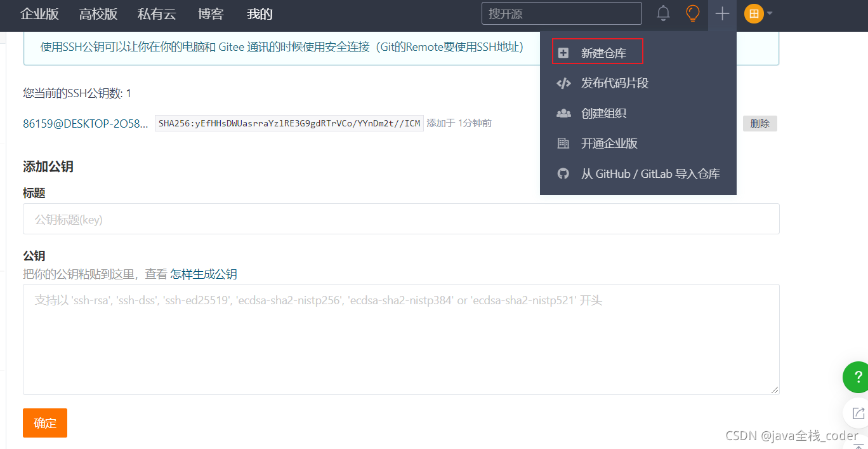Open 企业版 in top navigation
Screen dimensions: 868x449
pyautogui.click(x=40, y=14)
